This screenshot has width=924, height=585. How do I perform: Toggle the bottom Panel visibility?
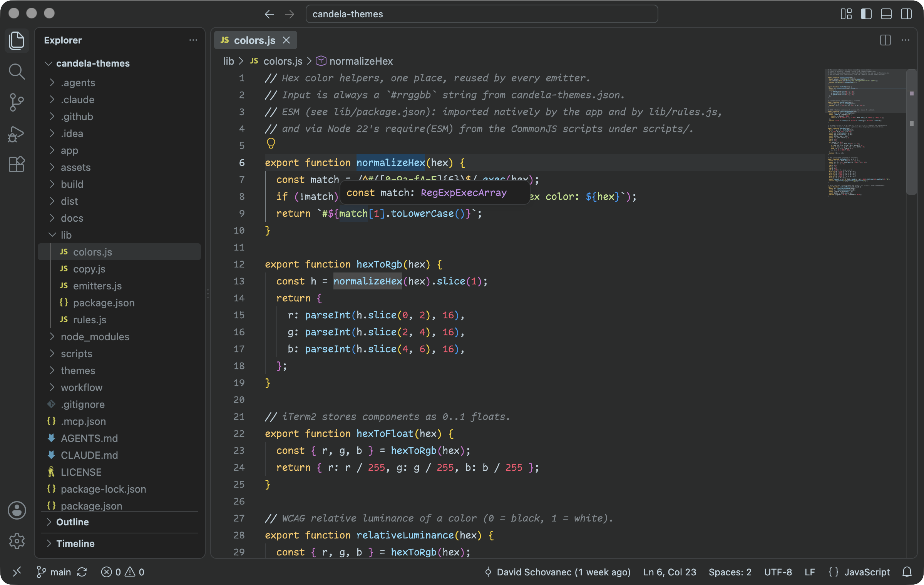pos(886,14)
